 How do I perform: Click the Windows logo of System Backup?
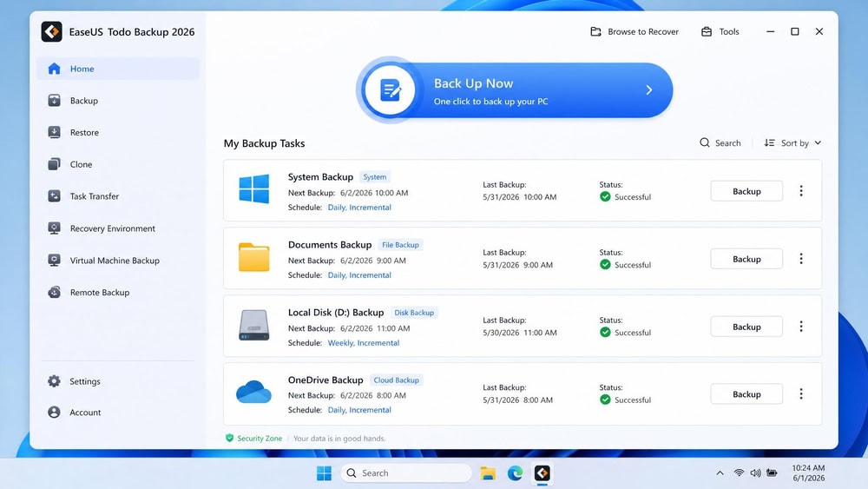pos(254,188)
